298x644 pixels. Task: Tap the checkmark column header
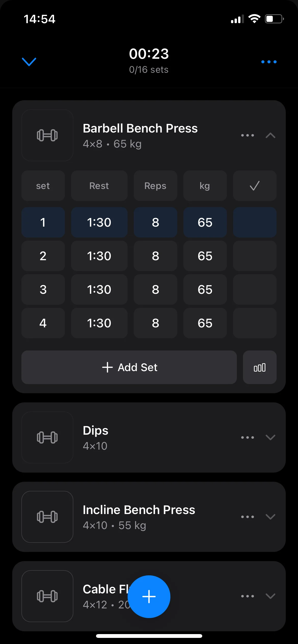click(255, 186)
